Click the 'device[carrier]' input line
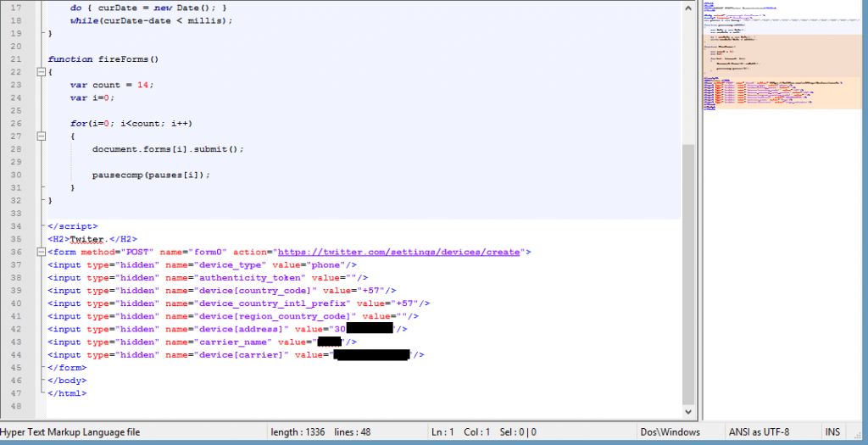 pos(236,355)
